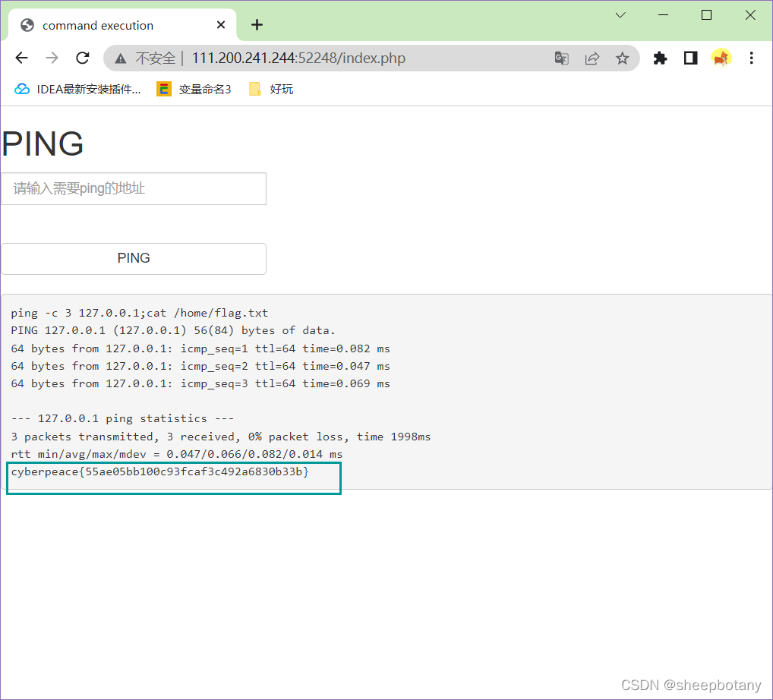Click the browser forward arrow

tap(52, 58)
